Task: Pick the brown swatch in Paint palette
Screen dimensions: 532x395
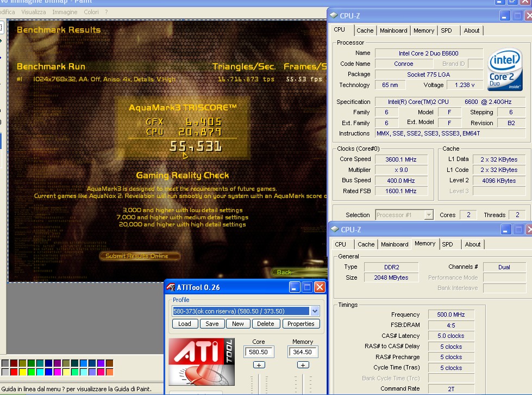Action: click(x=109, y=363)
